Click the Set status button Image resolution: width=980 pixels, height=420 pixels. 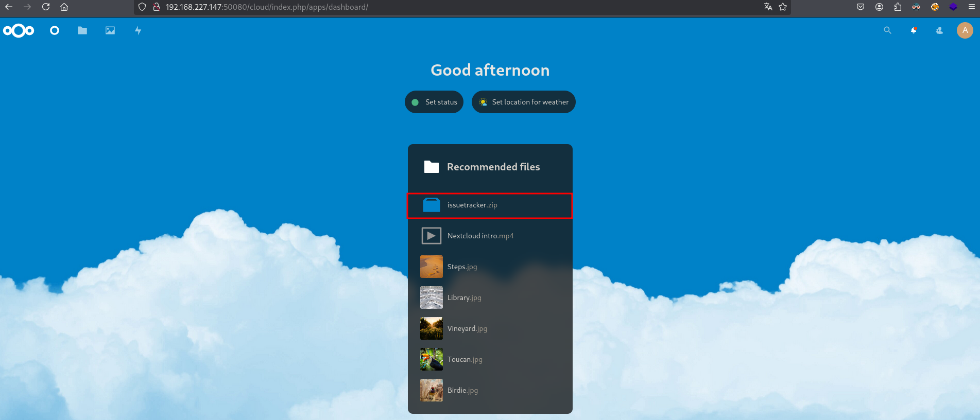point(434,102)
